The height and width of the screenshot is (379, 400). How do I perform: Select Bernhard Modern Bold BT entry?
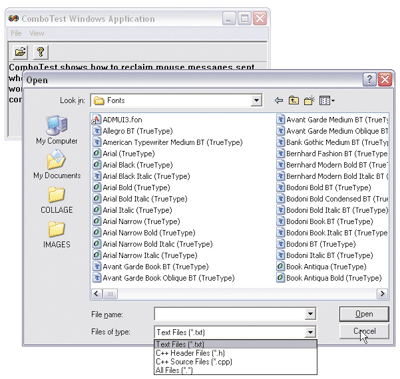(x=332, y=165)
